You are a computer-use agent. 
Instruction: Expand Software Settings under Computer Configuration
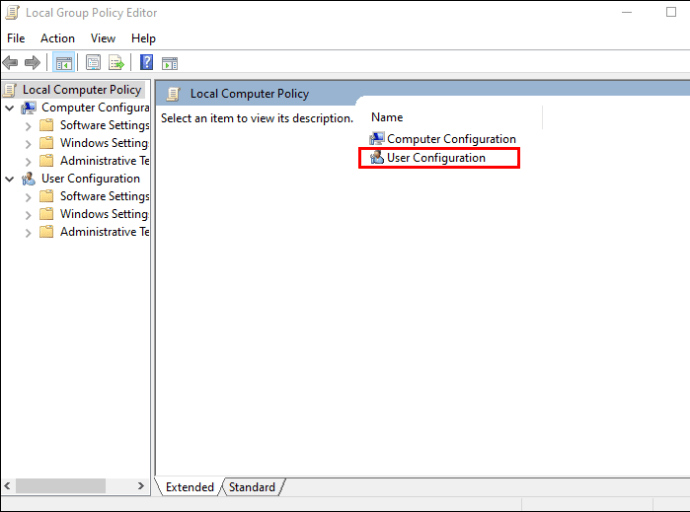28,126
